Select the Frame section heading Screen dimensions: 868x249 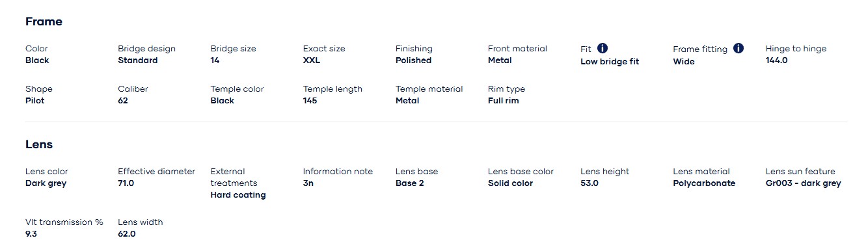44,21
